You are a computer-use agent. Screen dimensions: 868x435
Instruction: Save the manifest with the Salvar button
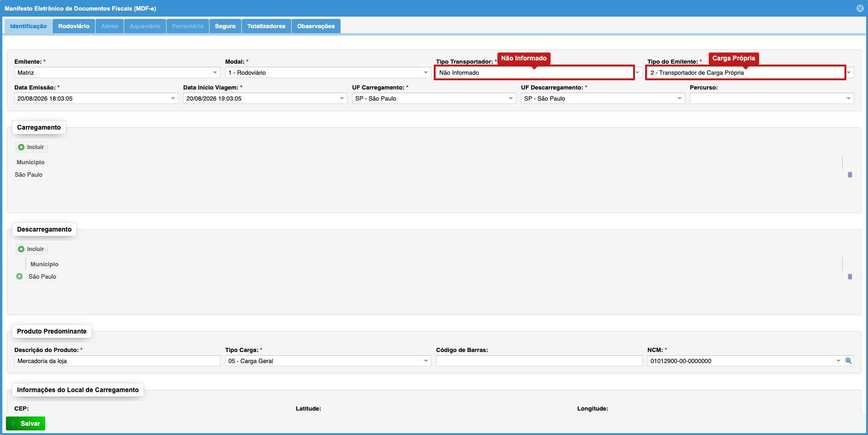pyautogui.click(x=26, y=423)
